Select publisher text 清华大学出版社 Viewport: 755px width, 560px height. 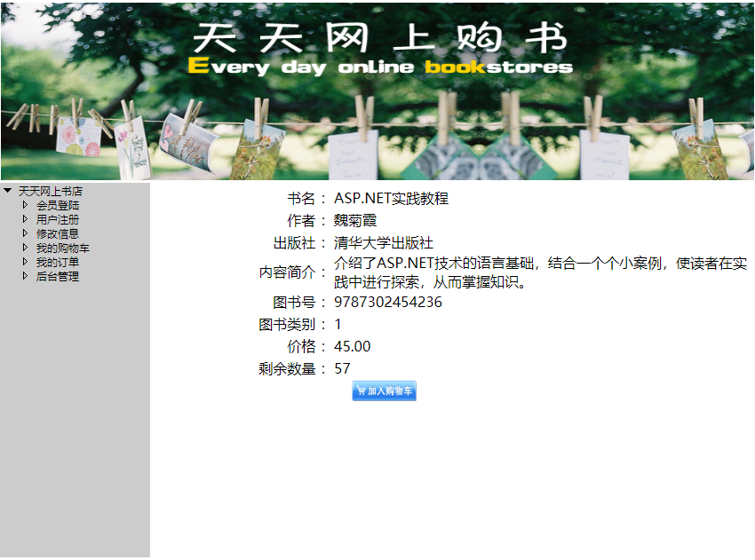pos(384,243)
